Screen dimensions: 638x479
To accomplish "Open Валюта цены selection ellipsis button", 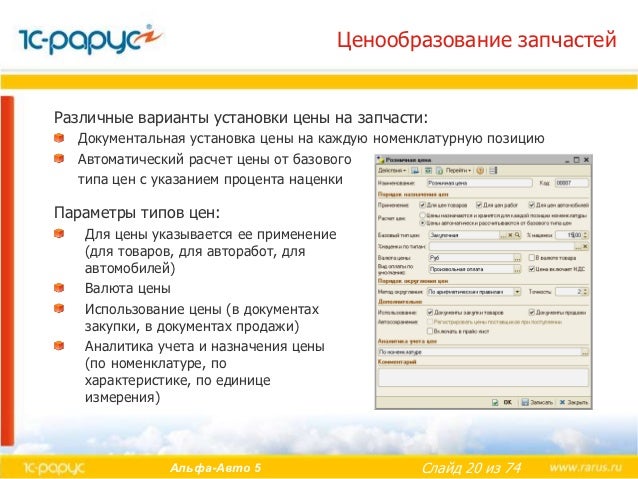I will point(517,258).
